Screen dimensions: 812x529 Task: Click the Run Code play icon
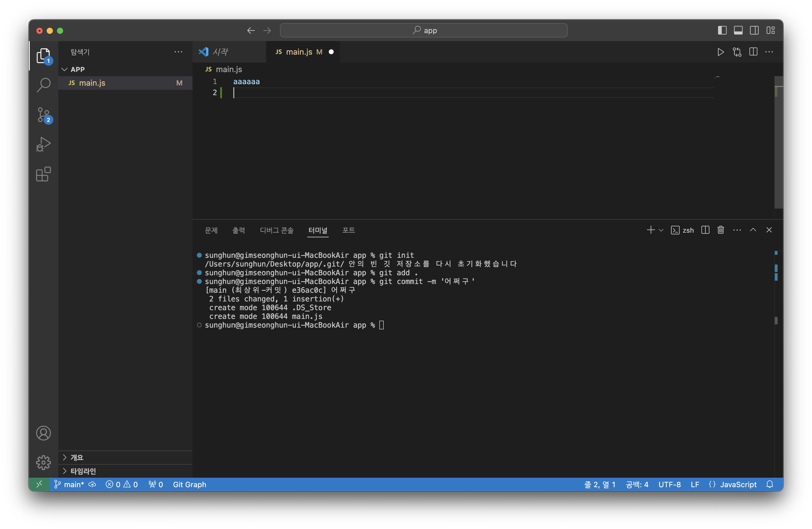tap(720, 52)
